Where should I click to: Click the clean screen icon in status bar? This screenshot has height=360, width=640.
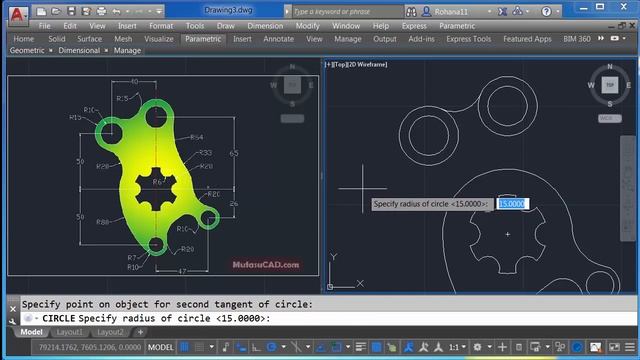coord(614,347)
